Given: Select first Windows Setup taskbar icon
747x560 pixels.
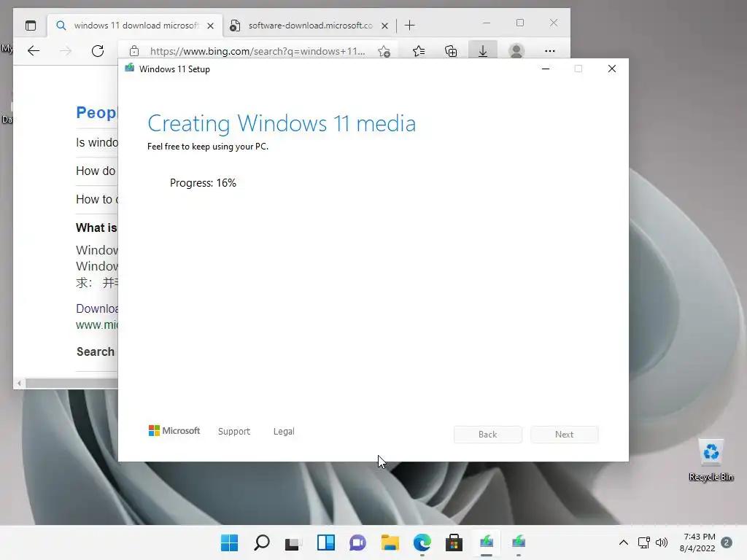Looking at the screenshot, I should pos(487,542).
